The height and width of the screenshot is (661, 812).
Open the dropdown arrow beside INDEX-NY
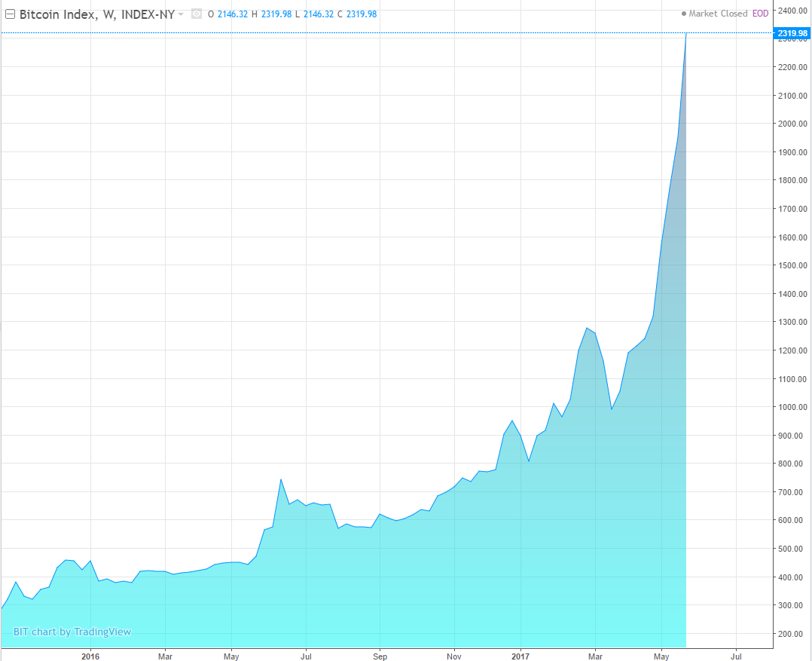181,14
